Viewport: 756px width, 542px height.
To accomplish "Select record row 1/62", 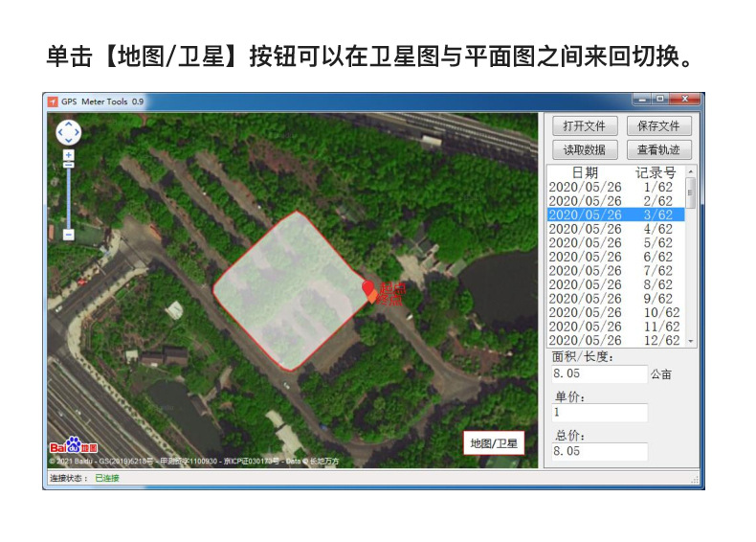I will click(615, 187).
